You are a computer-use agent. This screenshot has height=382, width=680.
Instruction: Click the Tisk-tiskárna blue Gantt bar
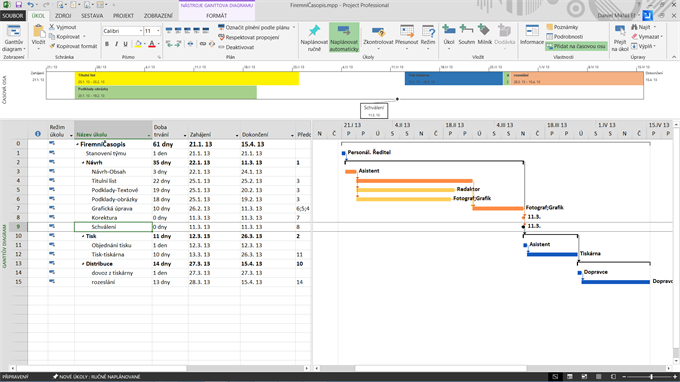tap(552, 254)
